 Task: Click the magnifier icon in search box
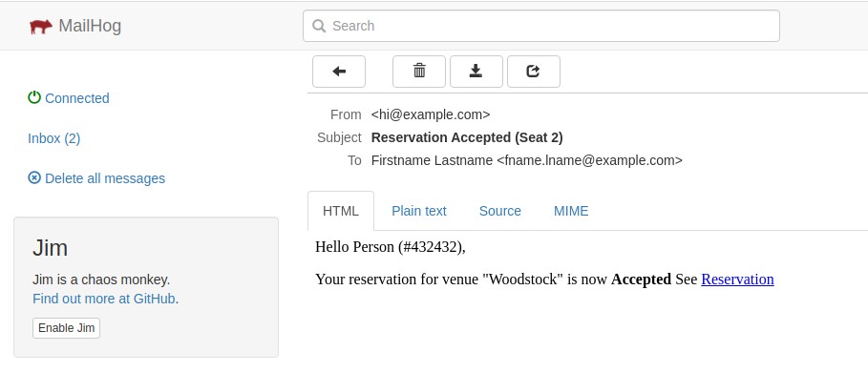click(319, 26)
